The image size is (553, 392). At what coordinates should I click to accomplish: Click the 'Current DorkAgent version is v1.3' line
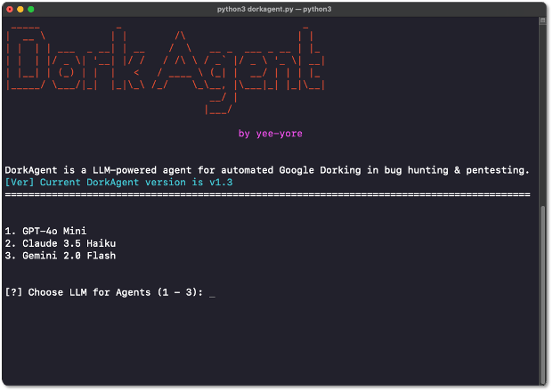118,183
